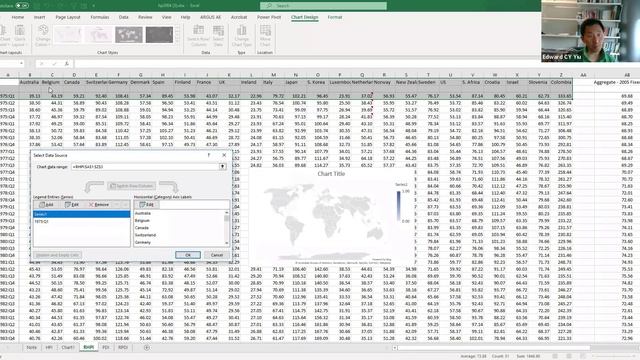Select Canada in axis labels list
640x360 pixels.
142,228
